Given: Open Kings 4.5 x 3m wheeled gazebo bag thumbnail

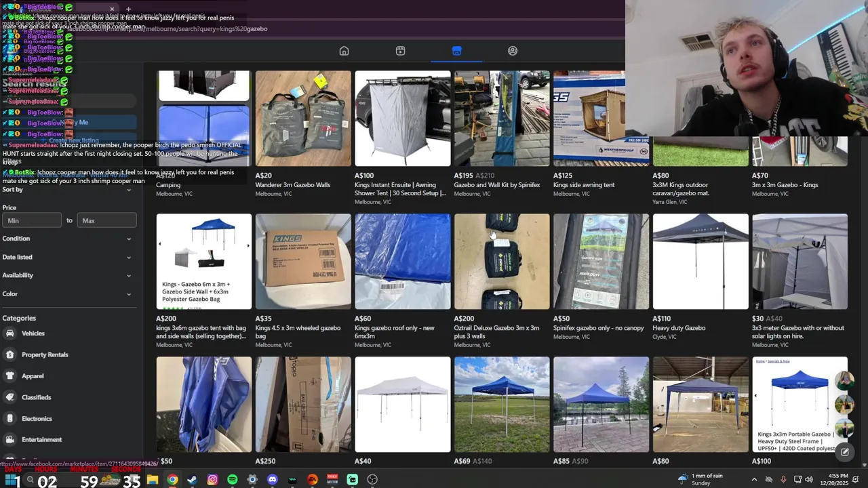Looking at the screenshot, I should tap(303, 262).
